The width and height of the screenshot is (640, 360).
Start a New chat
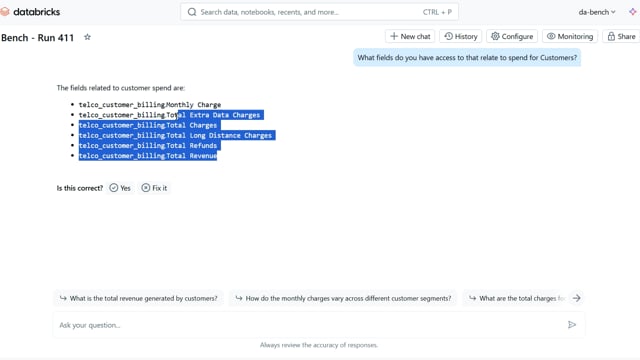pyautogui.click(x=410, y=36)
